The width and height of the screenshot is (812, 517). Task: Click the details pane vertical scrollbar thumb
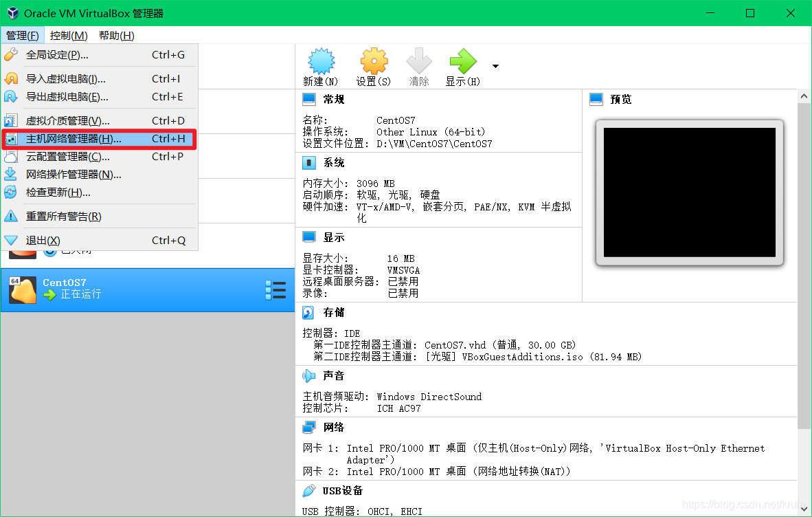pyautogui.click(x=804, y=266)
